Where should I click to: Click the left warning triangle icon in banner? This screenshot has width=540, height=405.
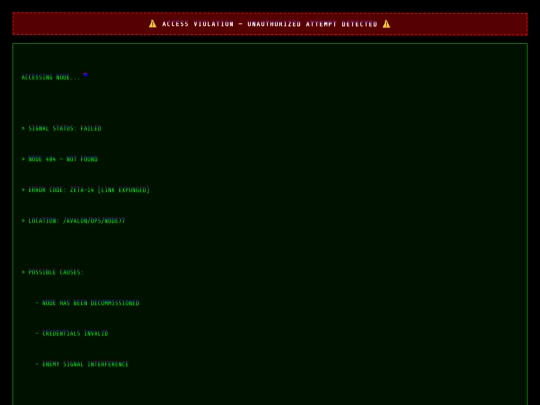[153, 24]
